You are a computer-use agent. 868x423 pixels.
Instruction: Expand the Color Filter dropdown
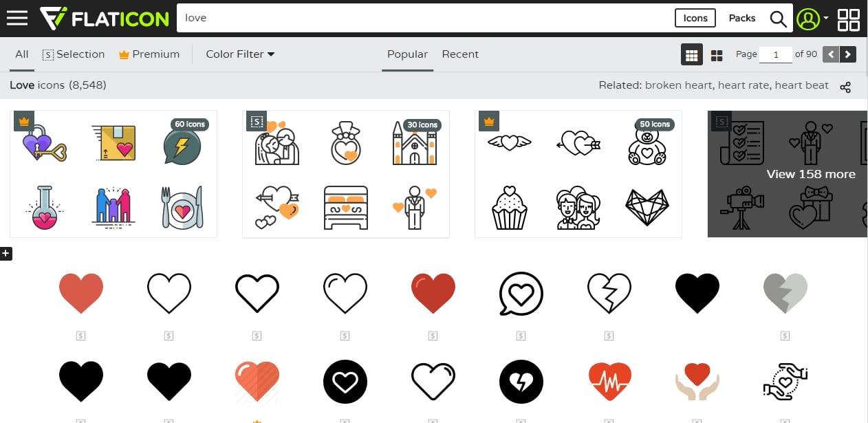240,54
